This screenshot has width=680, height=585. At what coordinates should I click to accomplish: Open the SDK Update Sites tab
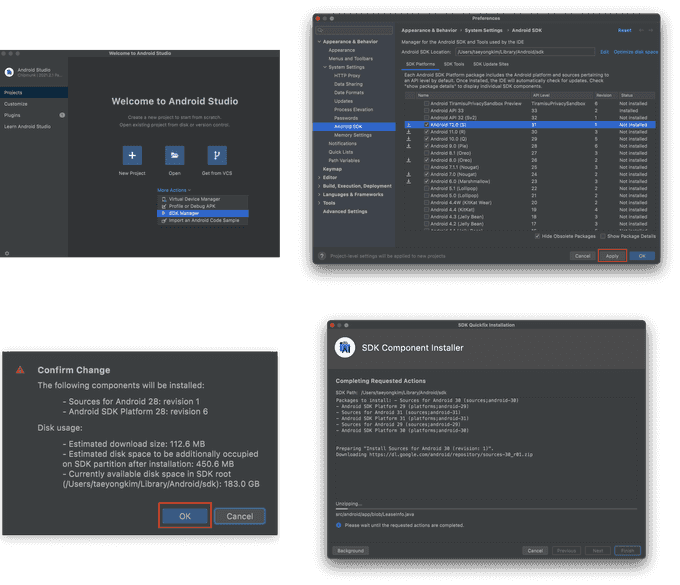point(491,64)
